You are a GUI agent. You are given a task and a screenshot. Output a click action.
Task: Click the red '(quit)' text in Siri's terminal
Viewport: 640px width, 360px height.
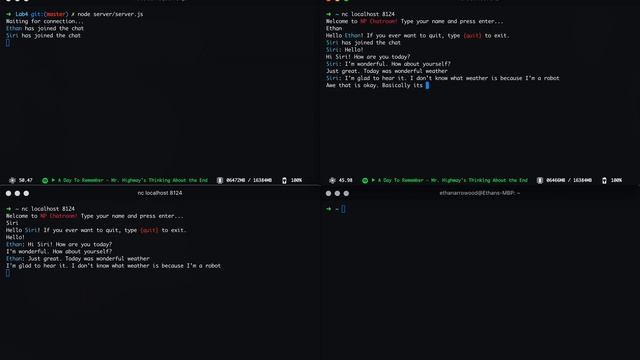(149, 230)
